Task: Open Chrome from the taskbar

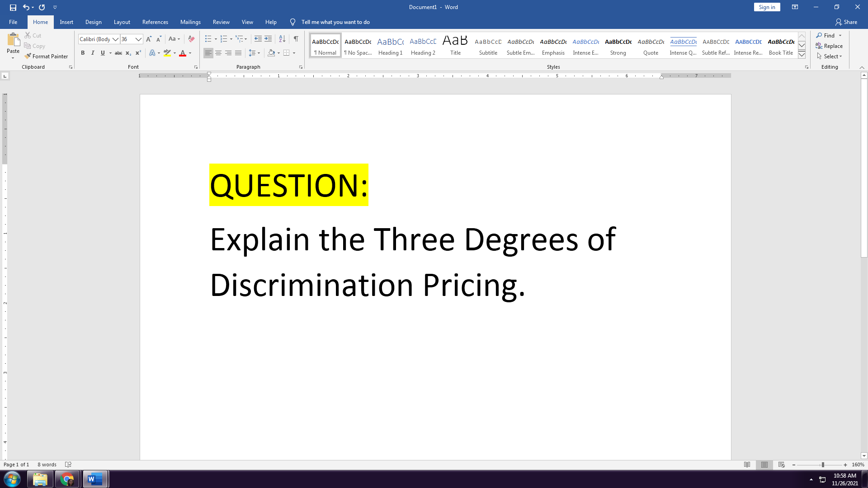Action: tap(67, 479)
